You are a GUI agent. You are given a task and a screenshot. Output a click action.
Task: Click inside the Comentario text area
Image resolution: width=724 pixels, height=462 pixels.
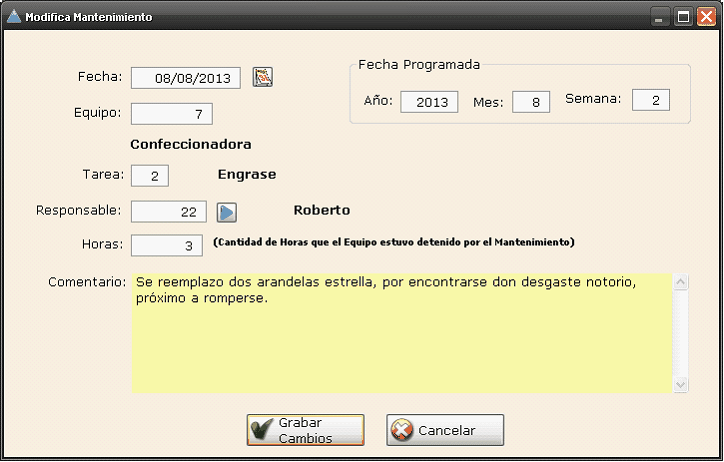click(402, 333)
